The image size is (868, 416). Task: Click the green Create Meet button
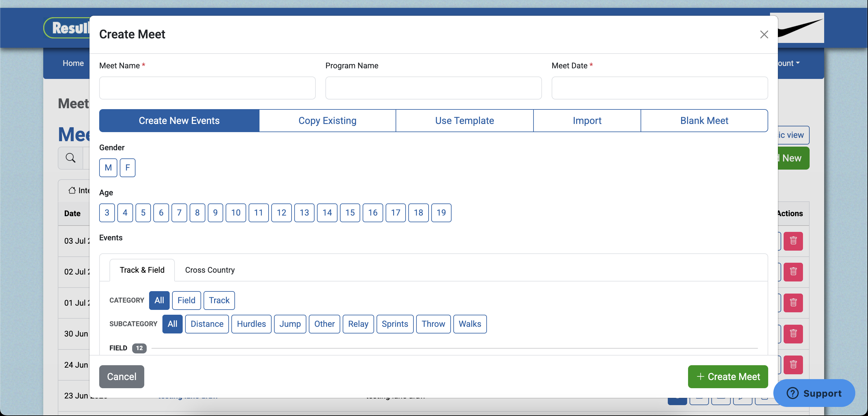click(728, 377)
